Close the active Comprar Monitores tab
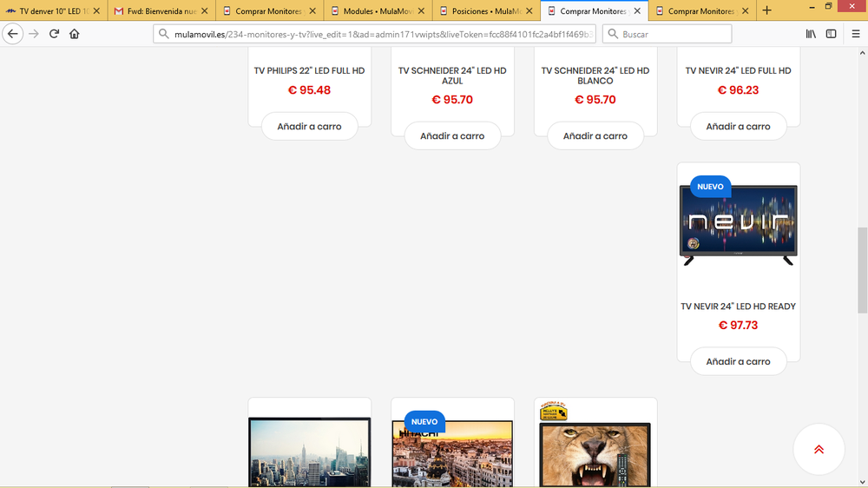Screen dimensions: 868x488 [637, 10]
